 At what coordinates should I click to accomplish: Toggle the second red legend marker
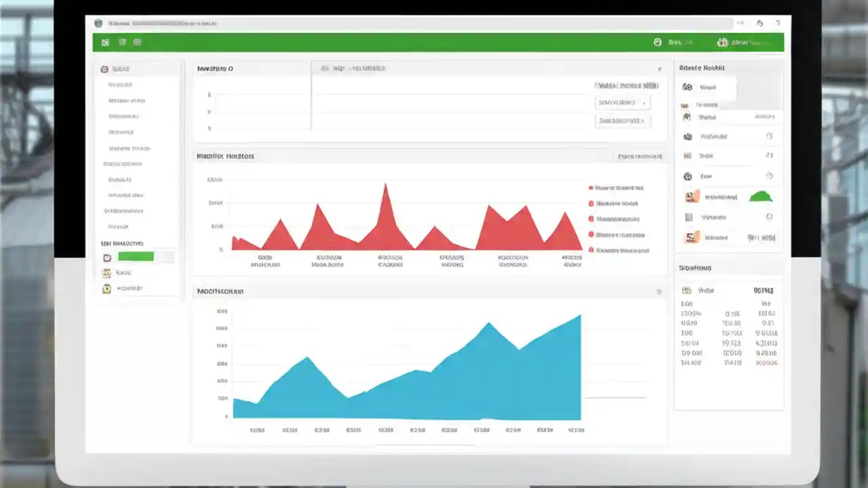592,203
